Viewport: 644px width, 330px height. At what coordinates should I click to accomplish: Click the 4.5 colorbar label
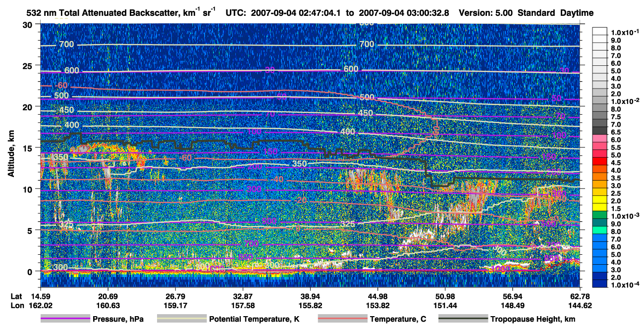pos(616,163)
